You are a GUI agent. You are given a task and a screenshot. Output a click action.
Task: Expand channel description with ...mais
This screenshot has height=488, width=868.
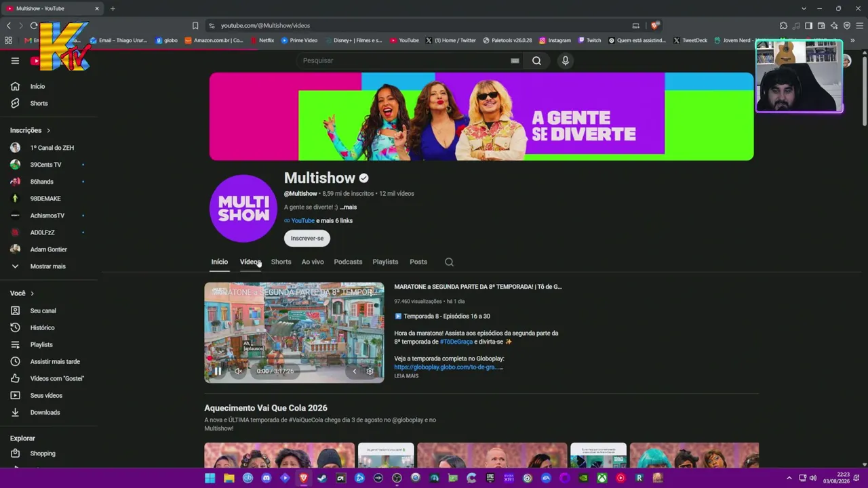click(349, 207)
